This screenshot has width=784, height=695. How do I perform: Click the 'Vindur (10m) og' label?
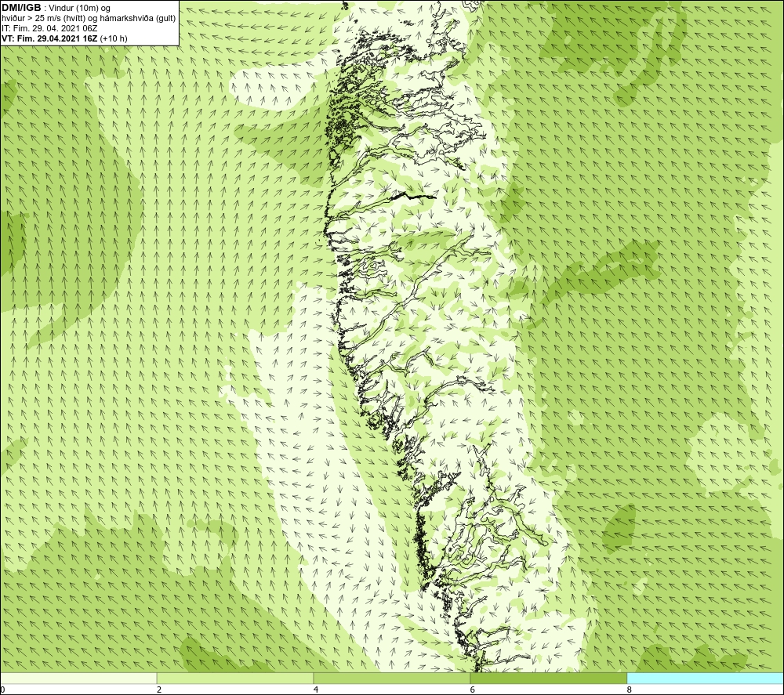[80, 9]
